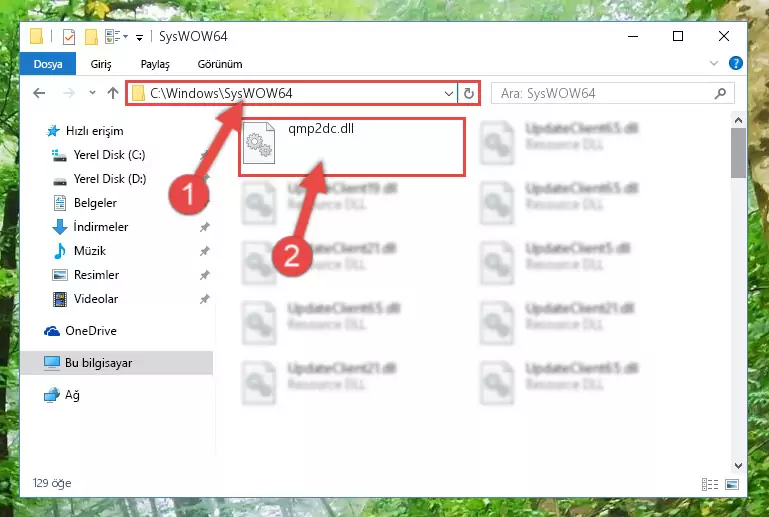Expand the ribbon with the chevron
Viewport: 769px width, 517px height.
(714, 63)
